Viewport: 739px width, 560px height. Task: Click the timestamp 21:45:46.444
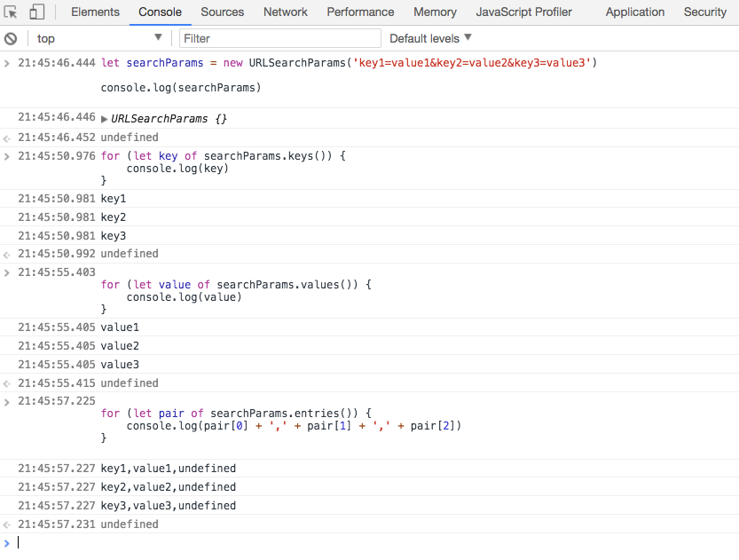coord(57,63)
